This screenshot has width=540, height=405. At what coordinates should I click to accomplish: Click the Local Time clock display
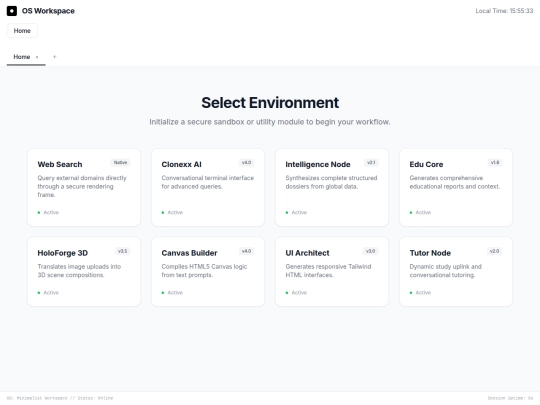click(504, 11)
